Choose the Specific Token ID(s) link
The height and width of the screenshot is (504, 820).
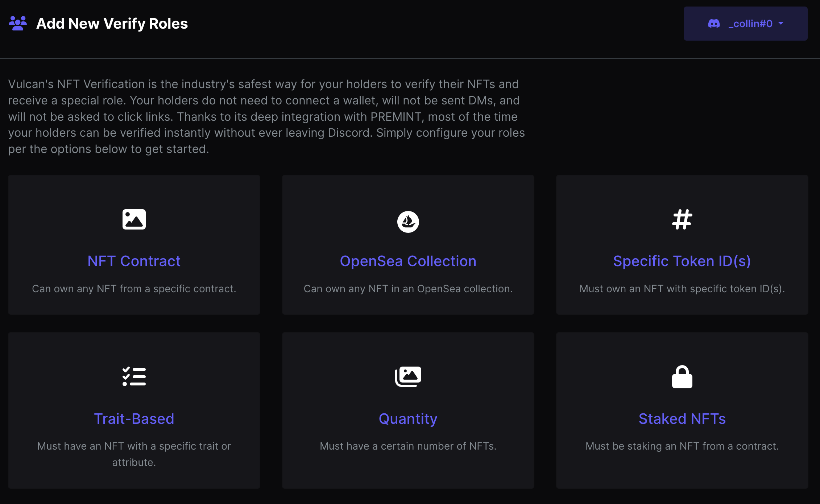click(682, 261)
